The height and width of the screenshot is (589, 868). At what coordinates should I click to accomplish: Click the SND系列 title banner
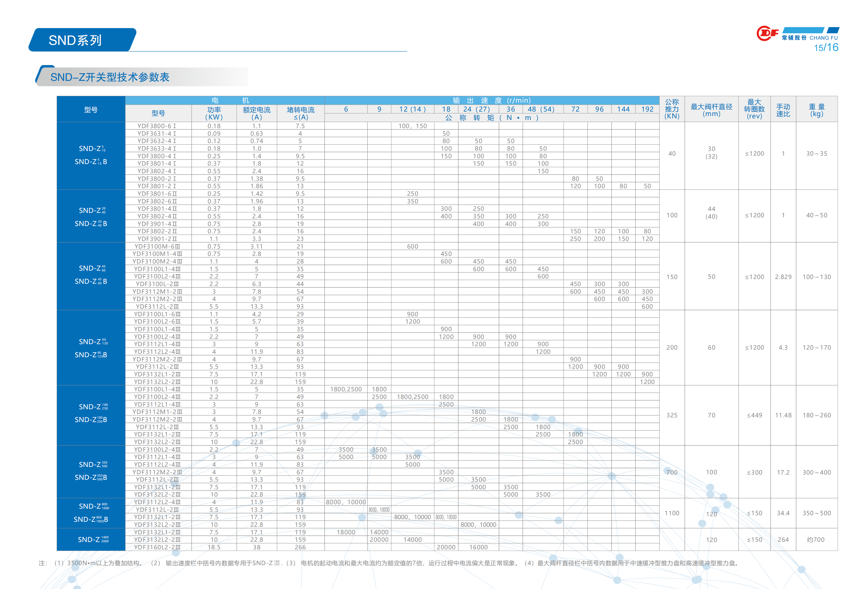pyautogui.click(x=75, y=40)
